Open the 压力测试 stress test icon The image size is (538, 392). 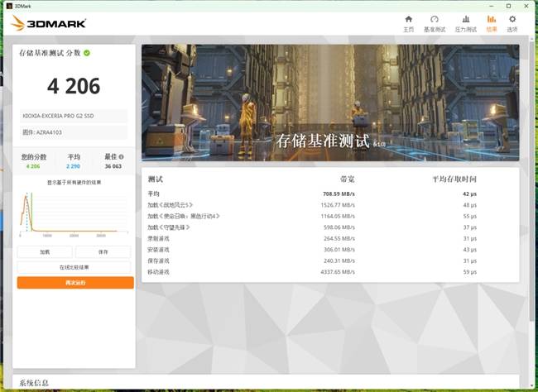pyautogui.click(x=466, y=19)
